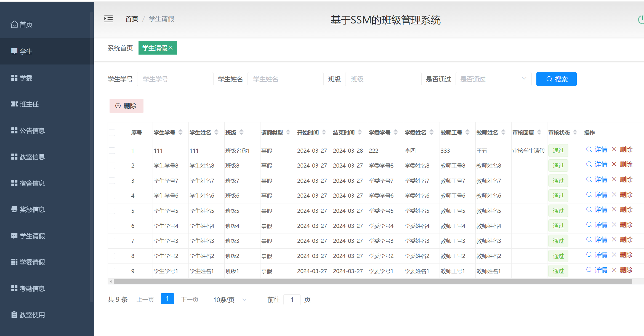Select the 学生请假 chat icon in sidebar

click(x=14, y=236)
